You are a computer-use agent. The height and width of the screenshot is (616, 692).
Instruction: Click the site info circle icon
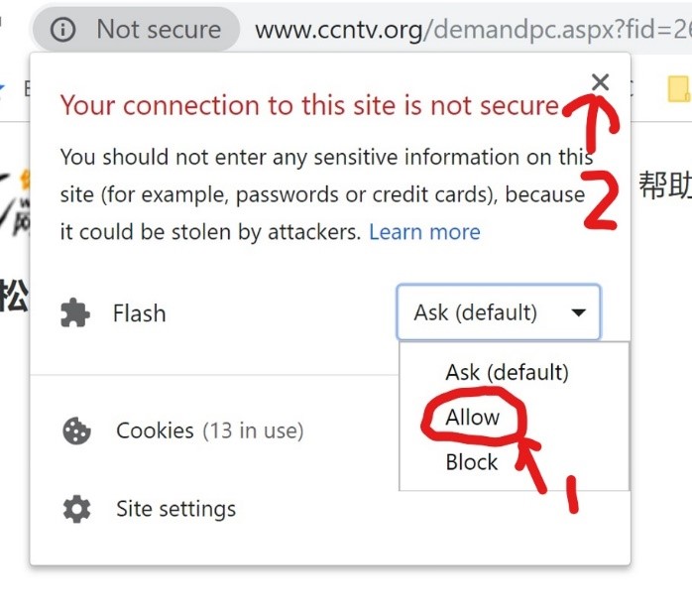62,30
